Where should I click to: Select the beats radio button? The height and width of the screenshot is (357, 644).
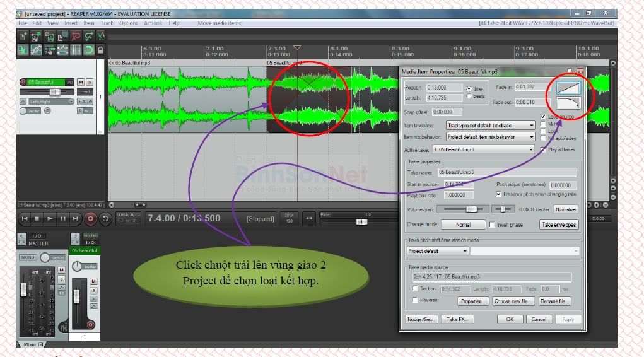pyautogui.click(x=469, y=96)
